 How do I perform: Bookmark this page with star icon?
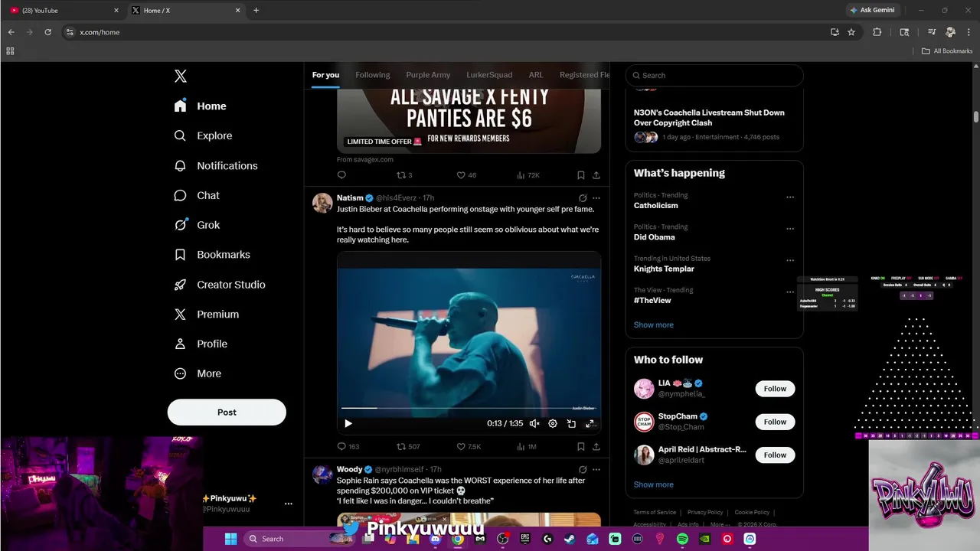(x=851, y=32)
